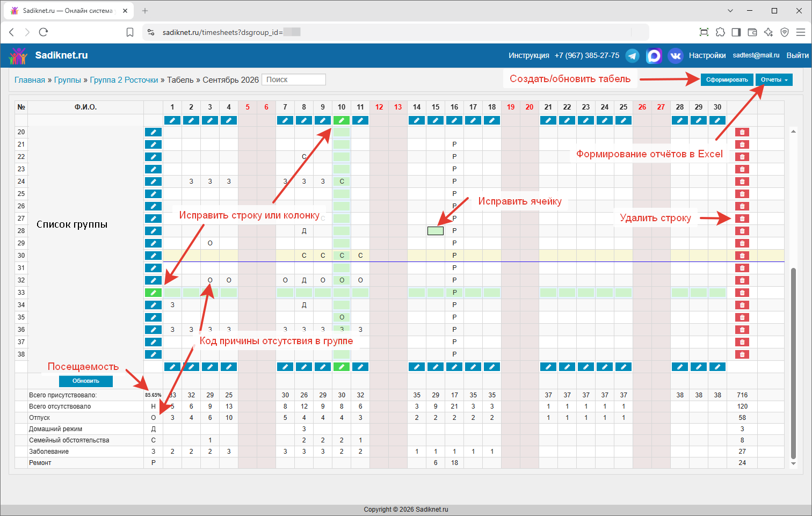Open the browser extensions puzzle icon
The width and height of the screenshot is (812, 516).
(720, 32)
